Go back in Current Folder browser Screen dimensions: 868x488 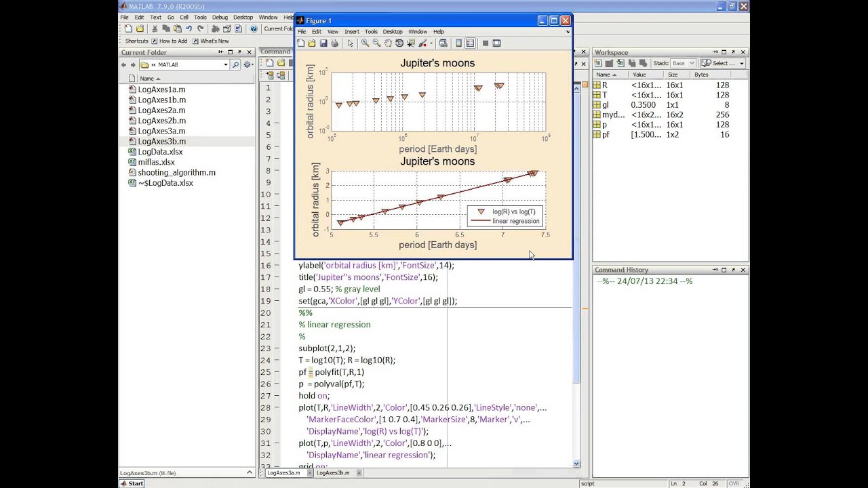[x=123, y=64]
